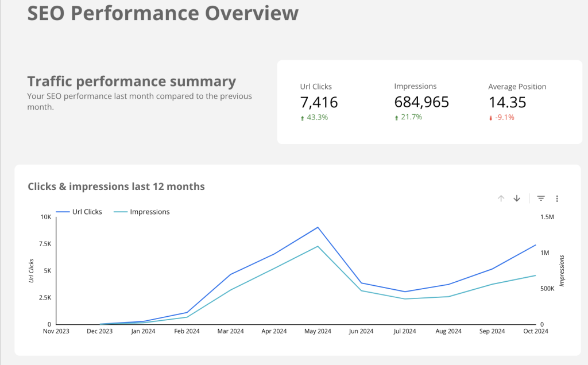Click the green up arrow beside 21.7%
Image resolution: width=588 pixels, height=365 pixels.
397,118
